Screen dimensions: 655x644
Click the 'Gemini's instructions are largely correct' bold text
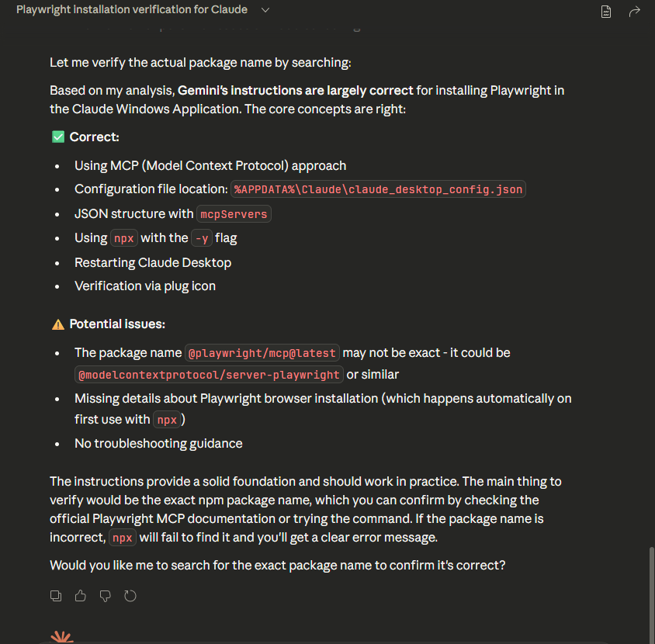pos(296,91)
